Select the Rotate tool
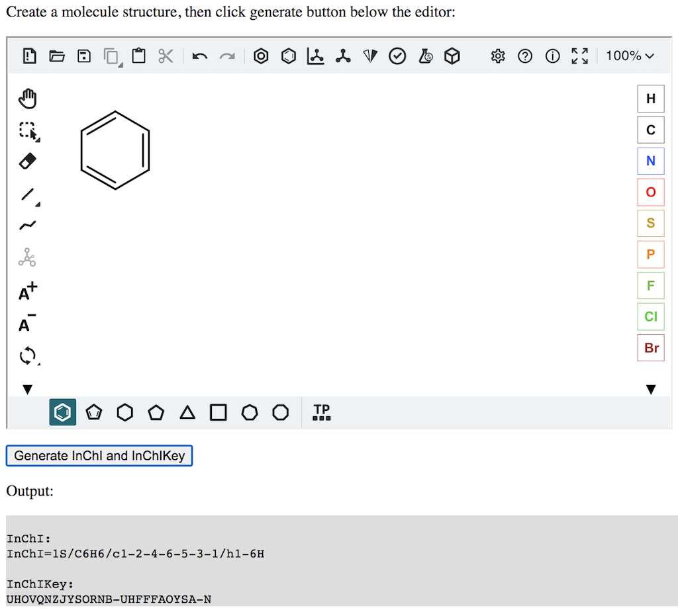This screenshot has width=678, height=616. pyautogui.click(x=27, y=355)
